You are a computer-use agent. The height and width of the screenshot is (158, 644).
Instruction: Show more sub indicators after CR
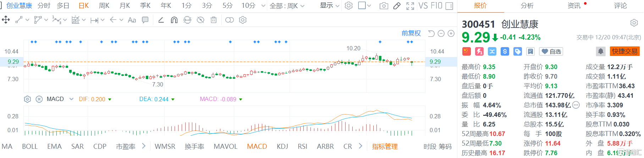(x=360, y=146)
